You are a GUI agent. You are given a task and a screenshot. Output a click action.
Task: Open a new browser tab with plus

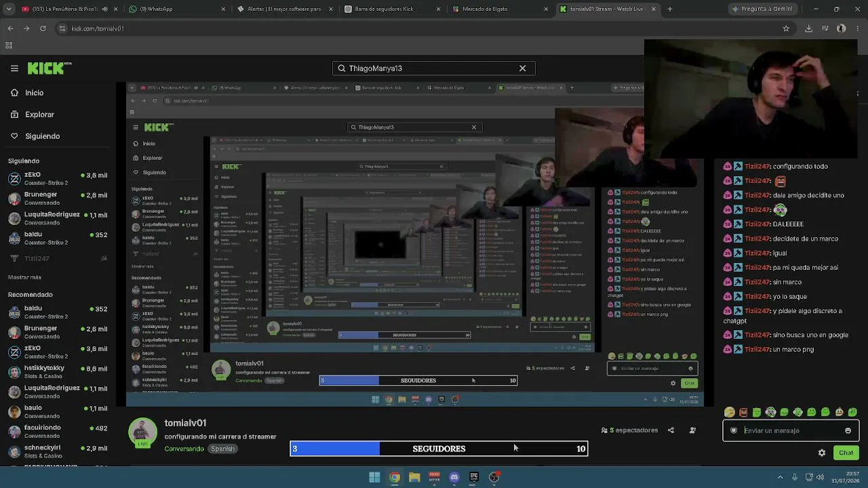[670, 9]
